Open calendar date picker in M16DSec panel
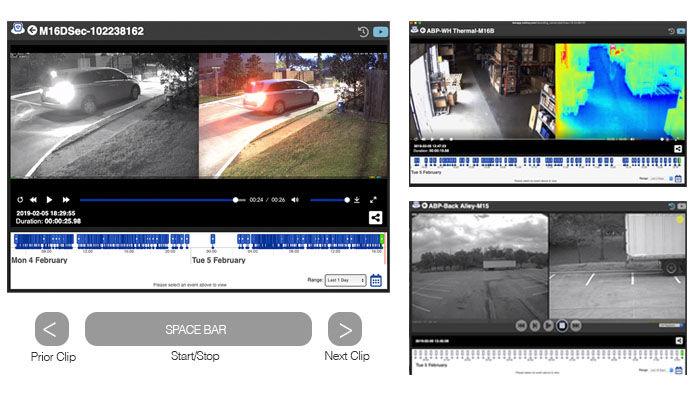The height and width of the screenshot is (400, 700). 376,281
